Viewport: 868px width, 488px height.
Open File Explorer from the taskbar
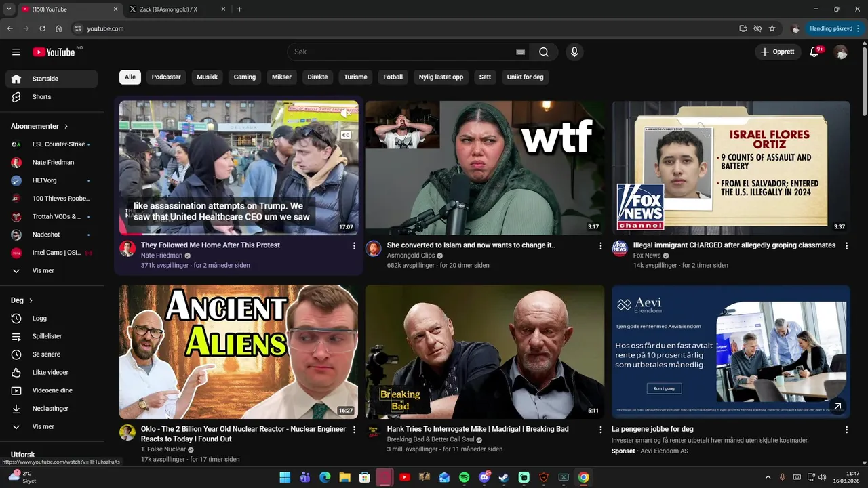tap(344, 477)
